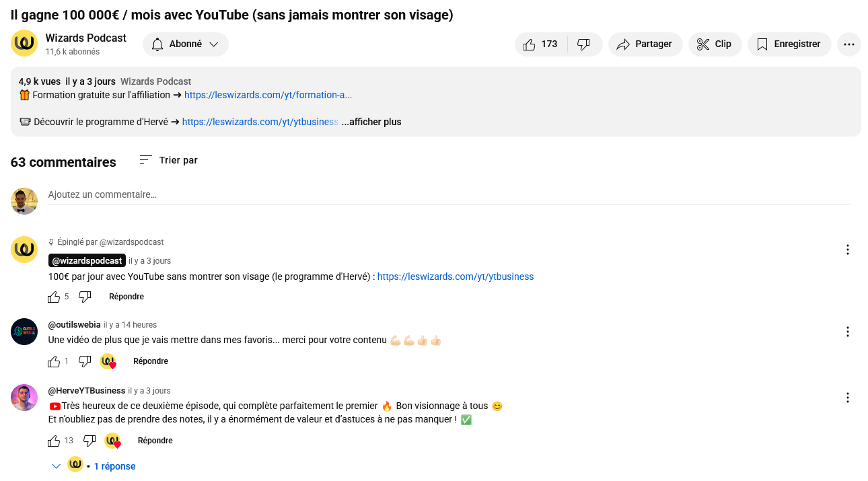Like the pinned wizardspodcast comment
This screenshot has height=481, width=868.
point(54,297)
